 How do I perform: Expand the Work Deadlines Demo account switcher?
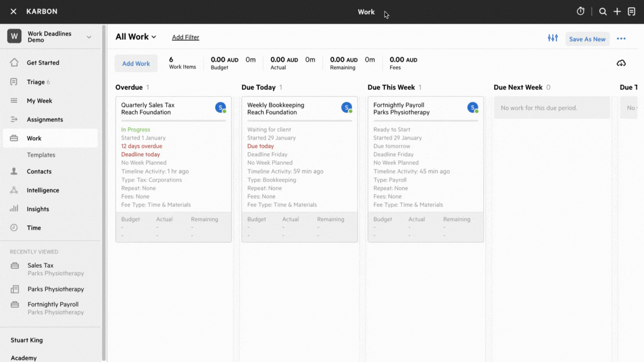pyautogui.click(x=89, y=37)
